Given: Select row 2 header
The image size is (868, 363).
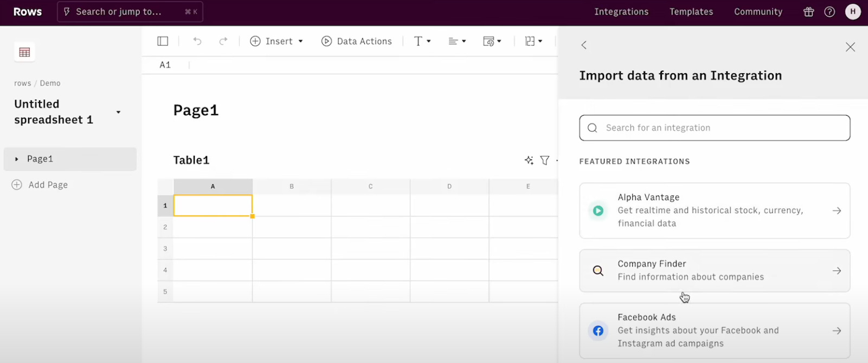Looking at the screenshot, I should (165, 227).
